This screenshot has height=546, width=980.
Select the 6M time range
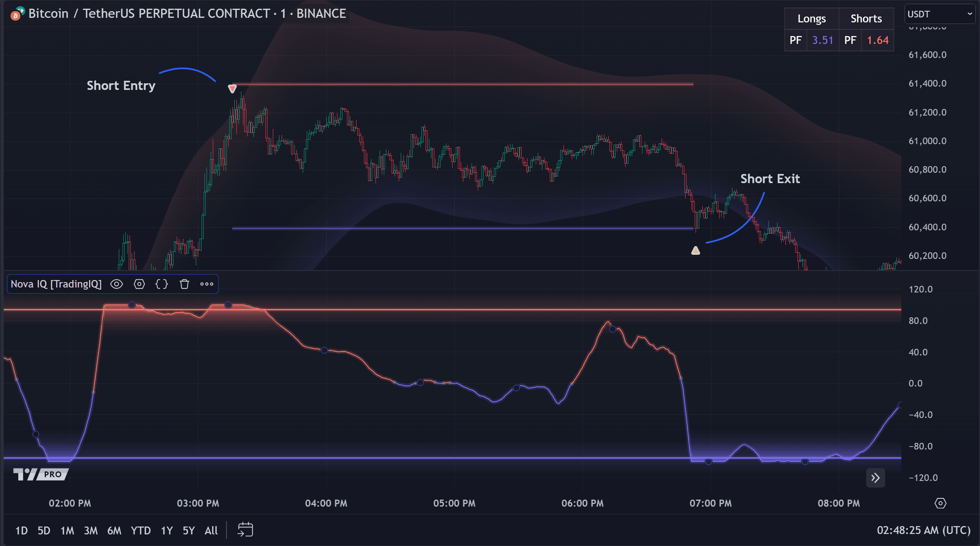(x=114, y=531)
